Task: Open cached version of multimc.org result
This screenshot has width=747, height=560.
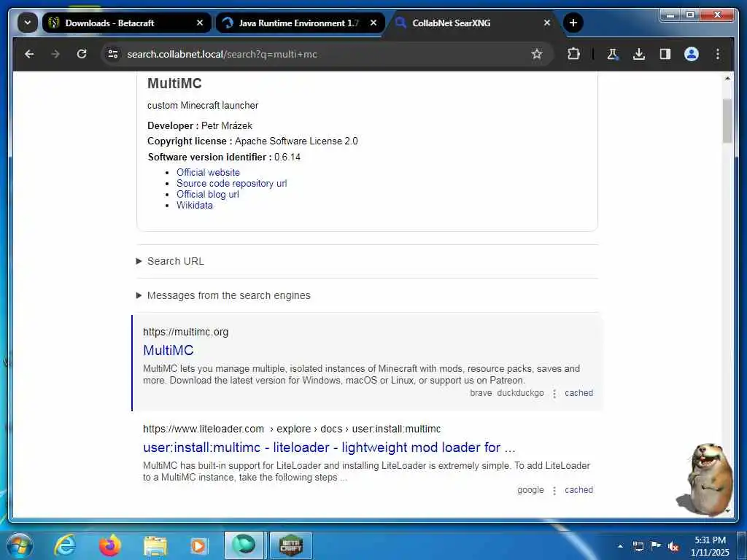Action: coord(578,393)
